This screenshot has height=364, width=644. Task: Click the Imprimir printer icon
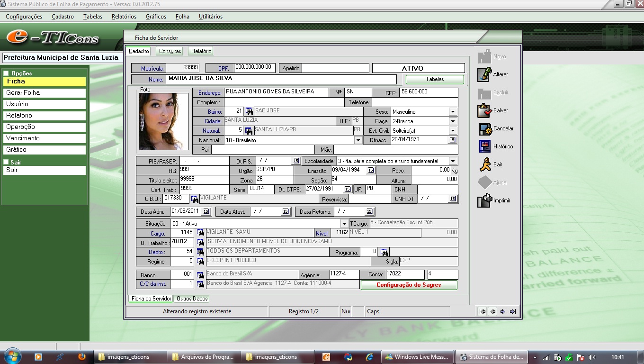tap(484, 200)
